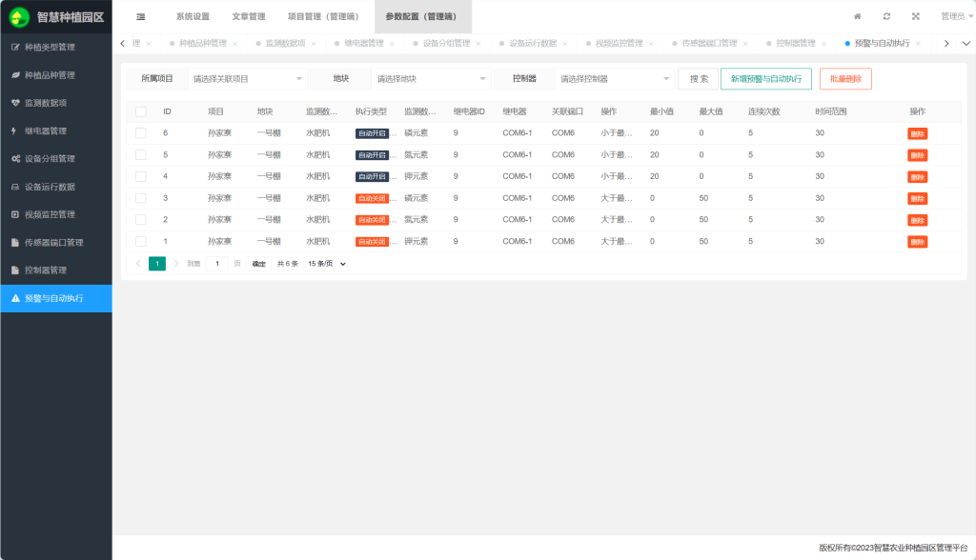Switch to 系统设置 top menu
976x560 pixels.
pos(193,16)
